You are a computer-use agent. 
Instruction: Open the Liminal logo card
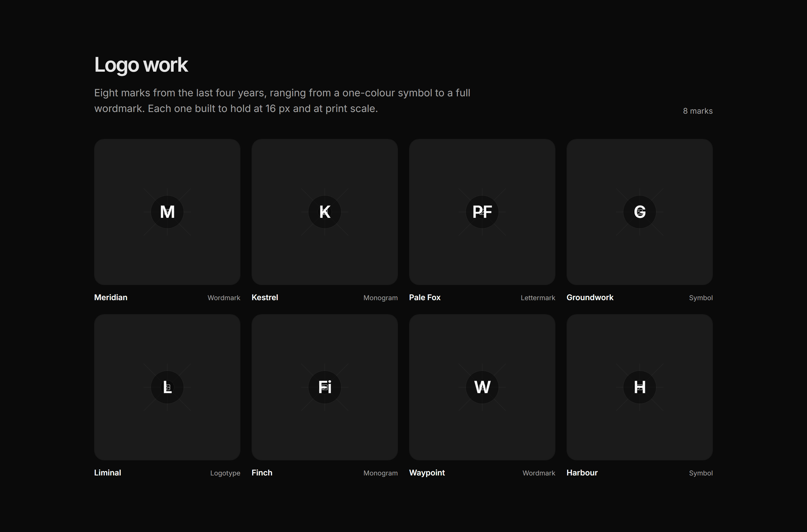click(167, 387)
